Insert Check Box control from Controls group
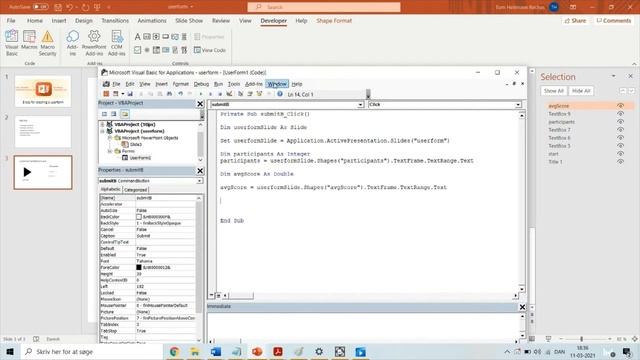640x360 pixels. coord(138,50)
